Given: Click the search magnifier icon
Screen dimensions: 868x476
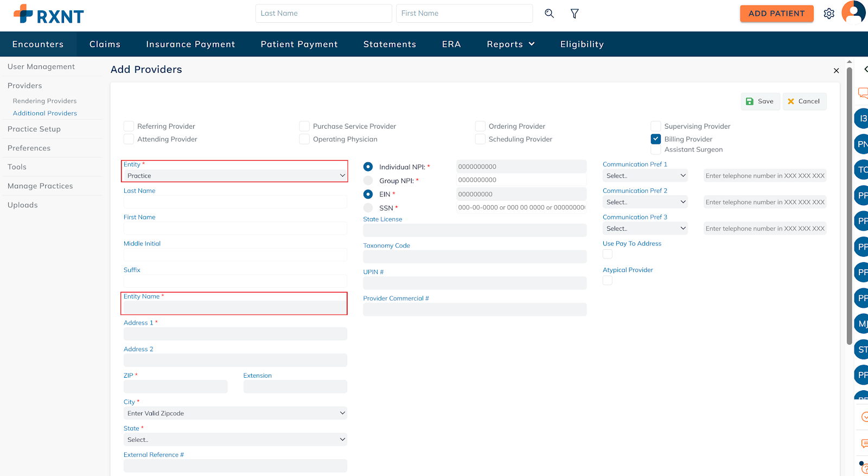Looking at the screenshot, I should pyautogui.click(x=549, y=14).
